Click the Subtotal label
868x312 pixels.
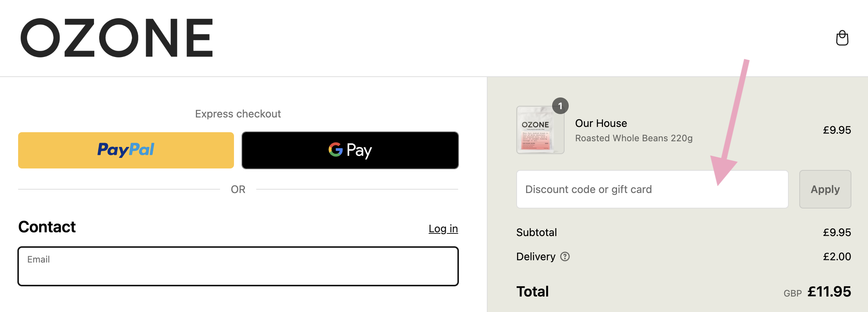(x=536, y=232)
